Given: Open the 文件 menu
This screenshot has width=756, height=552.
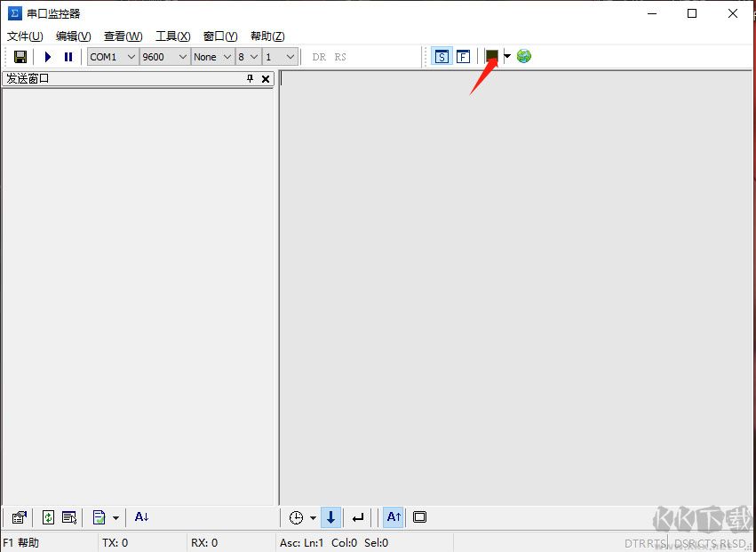Looking at the screenshot, I should (25, 36).
